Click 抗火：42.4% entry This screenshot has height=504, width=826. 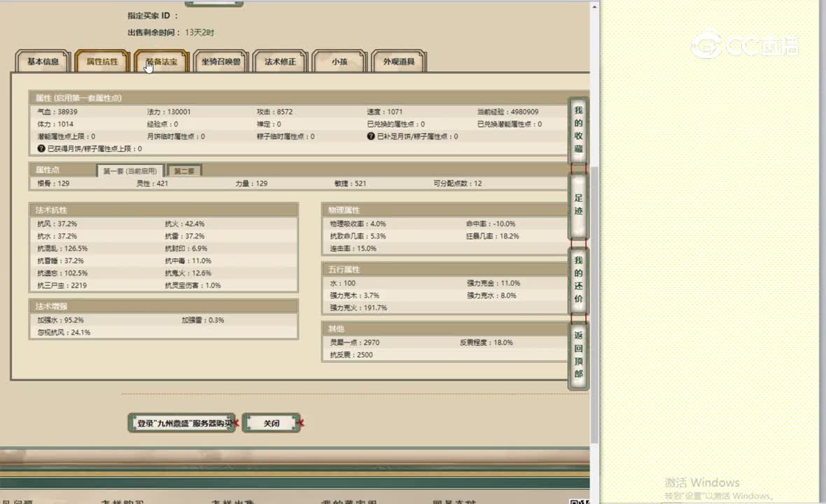click(184, 224)
